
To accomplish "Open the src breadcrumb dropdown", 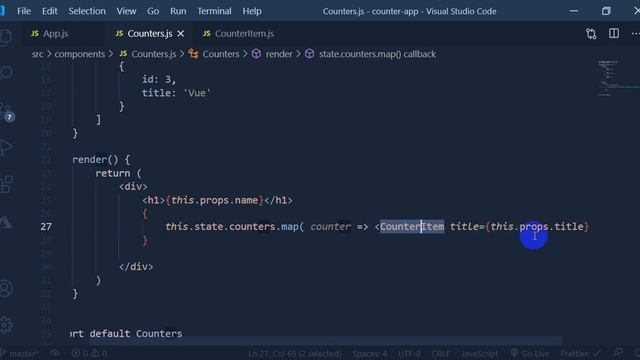I will [38, 54].
